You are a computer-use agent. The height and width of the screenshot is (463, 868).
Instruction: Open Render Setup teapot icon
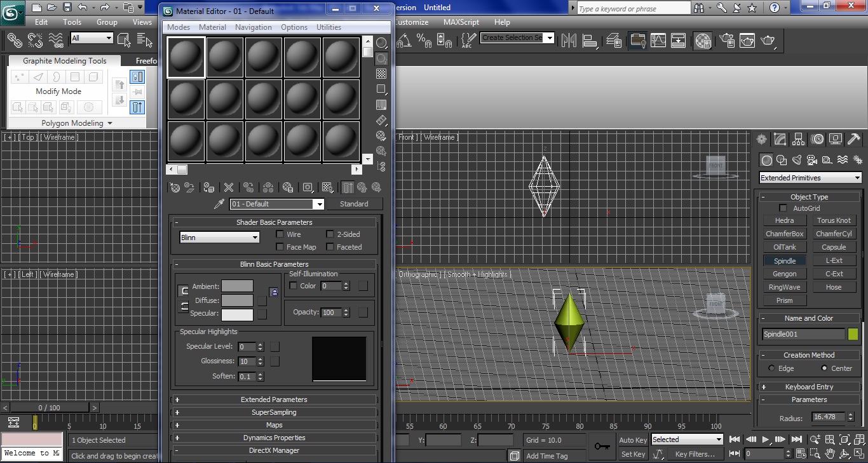pos(727,41)
